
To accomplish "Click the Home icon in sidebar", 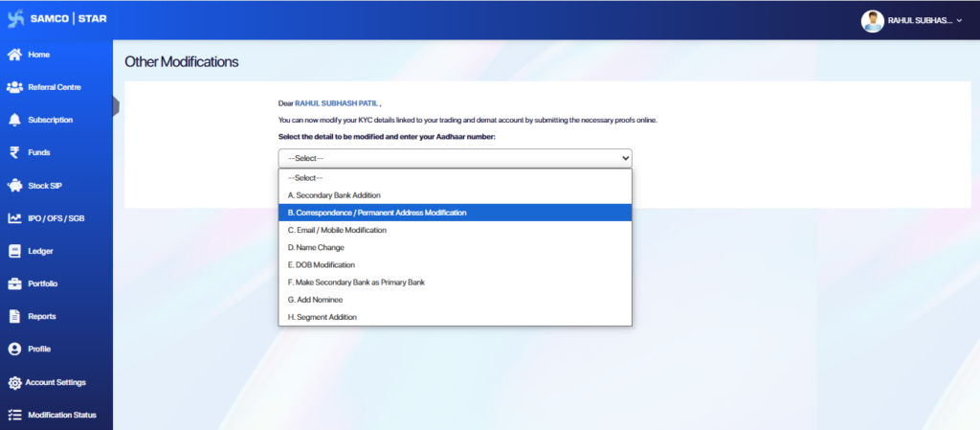I will [x=14, y=55].
